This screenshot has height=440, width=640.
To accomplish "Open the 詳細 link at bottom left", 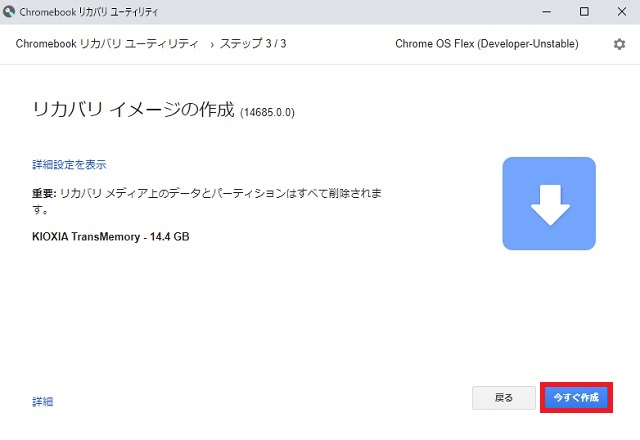I will pyautogui.click(x=42, y=402).
